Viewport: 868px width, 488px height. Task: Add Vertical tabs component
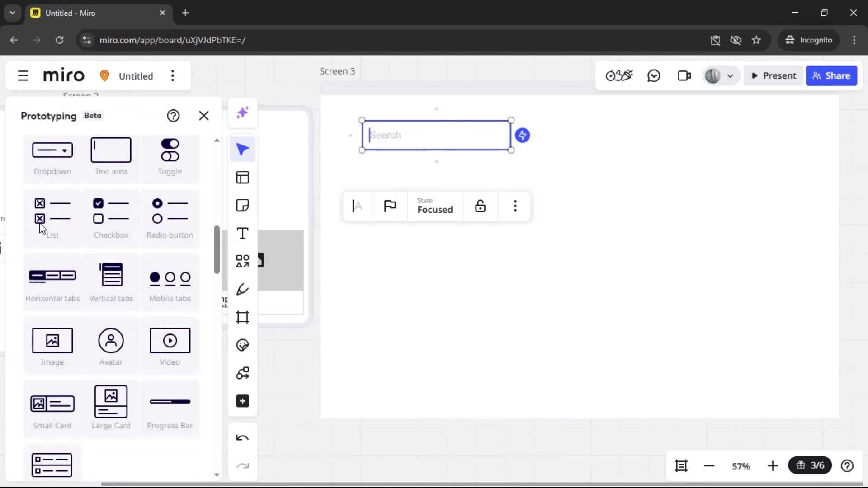(111, 282)
